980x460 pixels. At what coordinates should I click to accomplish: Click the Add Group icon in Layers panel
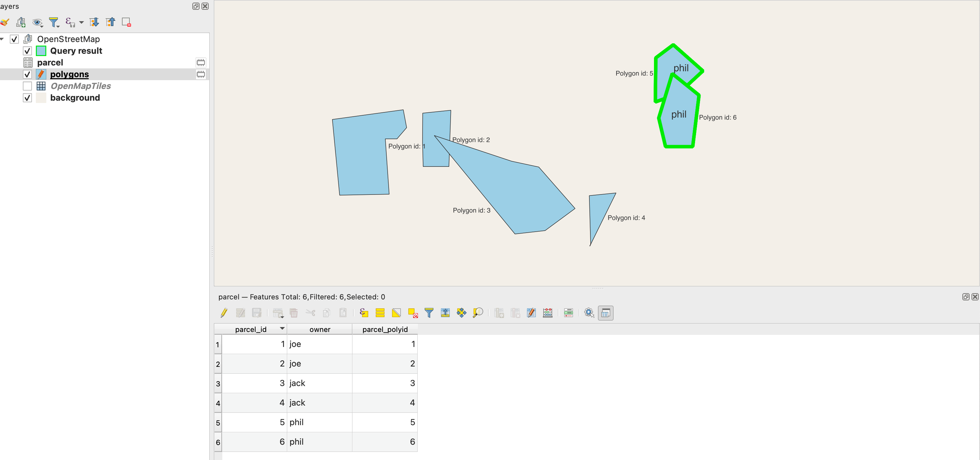pos(21,22)
